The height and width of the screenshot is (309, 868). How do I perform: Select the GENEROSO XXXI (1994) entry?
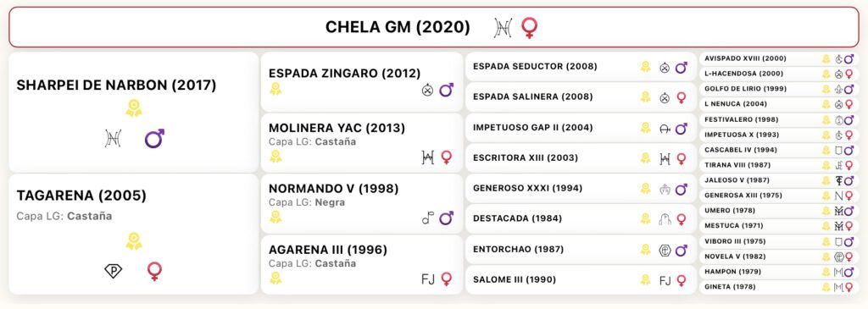click(581, 189)
